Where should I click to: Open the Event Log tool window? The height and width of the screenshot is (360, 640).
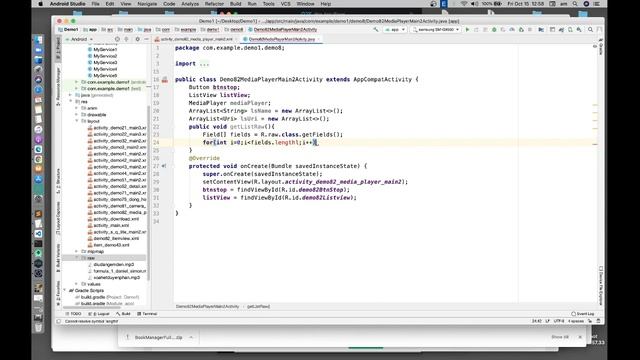pyautogui.click(x=583, y=314)
